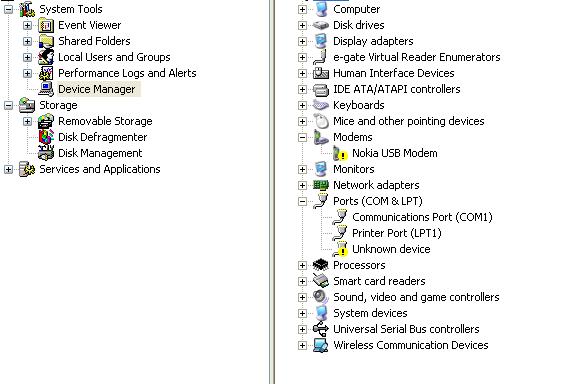Viewport: 563px width, 384px height.
Task: Click the Services and Applications icon
Action: 27,169
